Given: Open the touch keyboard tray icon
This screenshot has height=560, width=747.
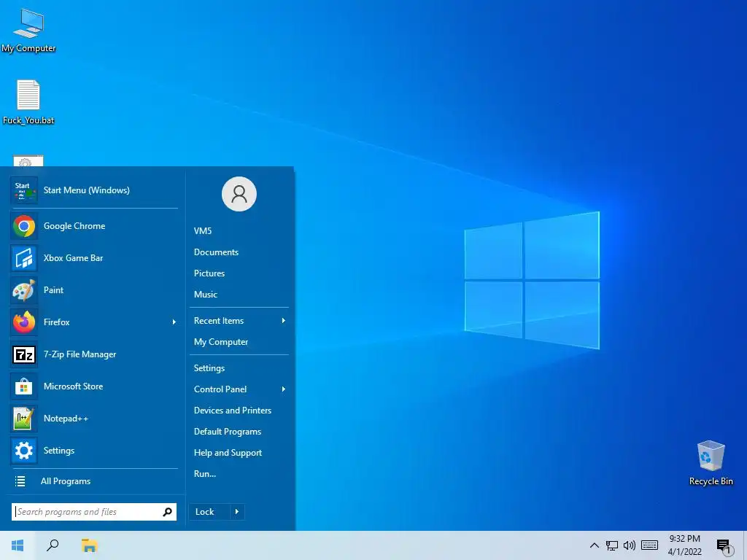Looking at the screenshot, I should tap(649, 545).
